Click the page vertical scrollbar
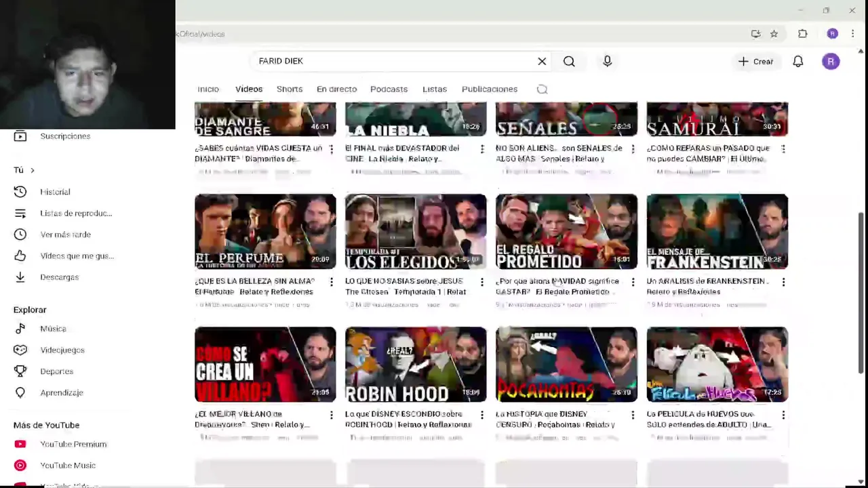The width and height of the screenshot is (868, 488). tap(862, 291)
